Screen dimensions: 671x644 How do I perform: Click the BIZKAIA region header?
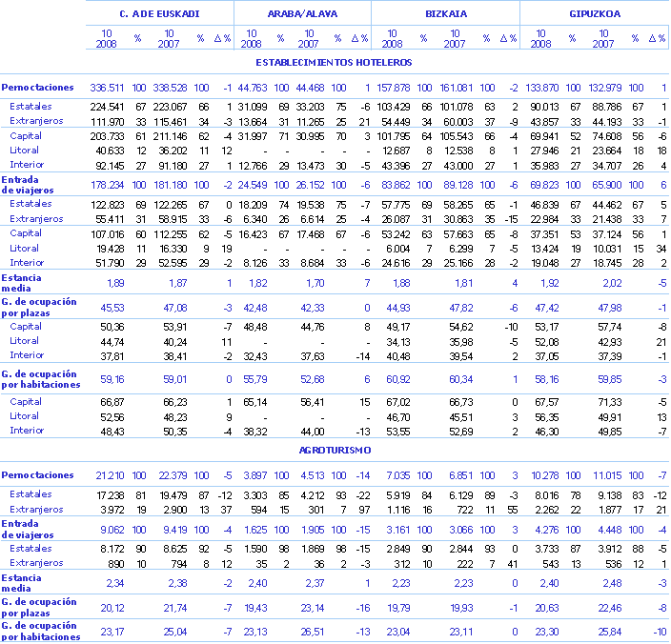pyautogui.click(x=444, y=15)
